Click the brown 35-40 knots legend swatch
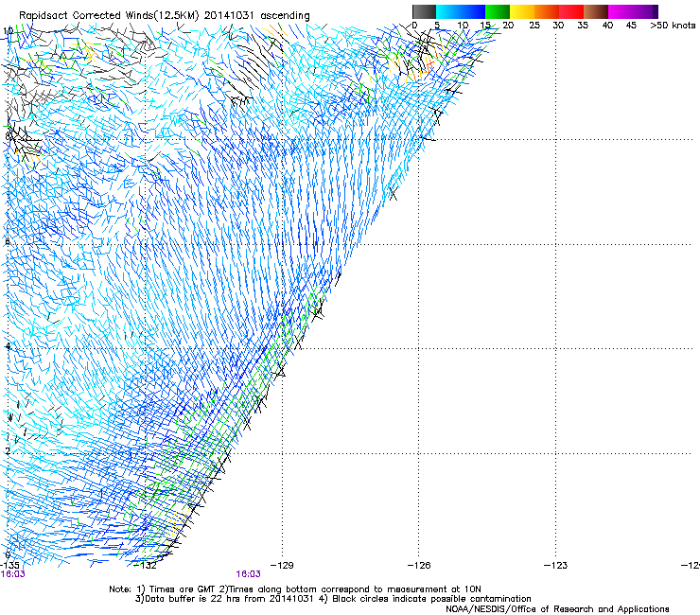The width and height of the screenshot is (700, 615). click(x=596, y=11)
